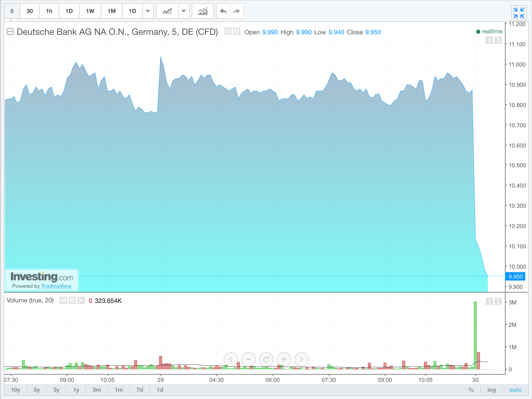
Task: Toggle visibility of Volume indicator
Action: [x=63, y=301]
